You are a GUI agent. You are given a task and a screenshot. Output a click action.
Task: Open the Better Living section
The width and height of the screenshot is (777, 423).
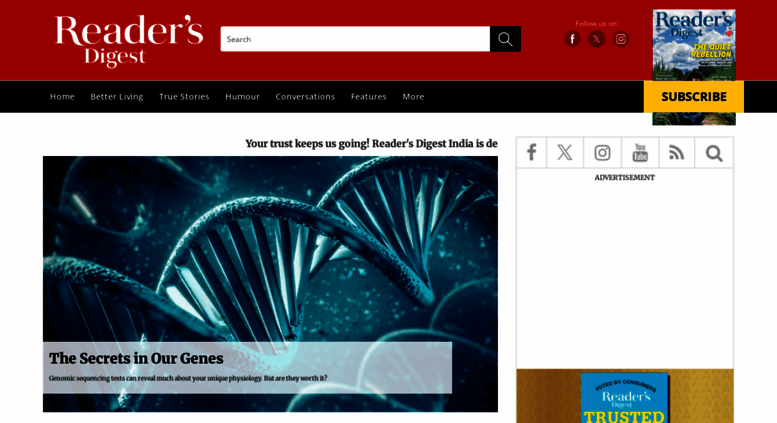(116, 97)
